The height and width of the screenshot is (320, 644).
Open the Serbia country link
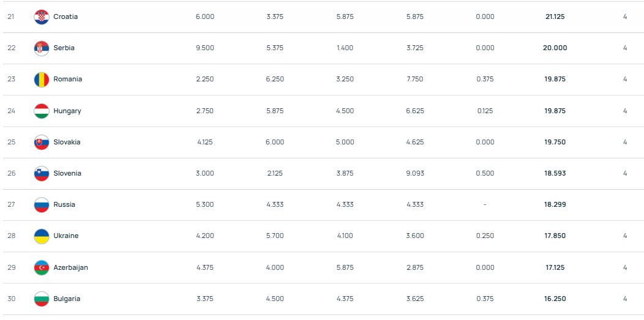pos(64,48)
